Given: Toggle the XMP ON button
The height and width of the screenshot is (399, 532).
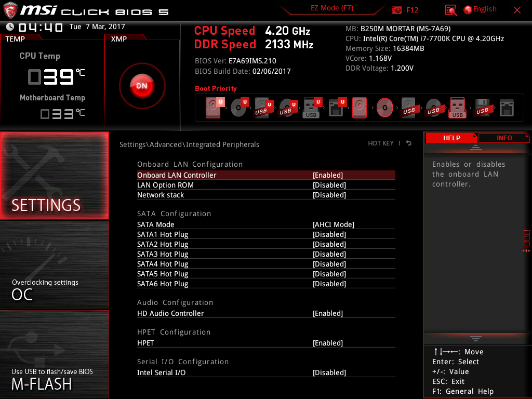Looking at the screenshot, I should coord(142,86).
